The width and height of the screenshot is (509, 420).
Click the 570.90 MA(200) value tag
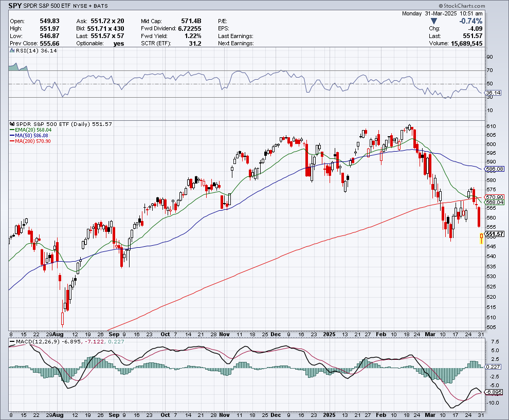tap(494, 197)
